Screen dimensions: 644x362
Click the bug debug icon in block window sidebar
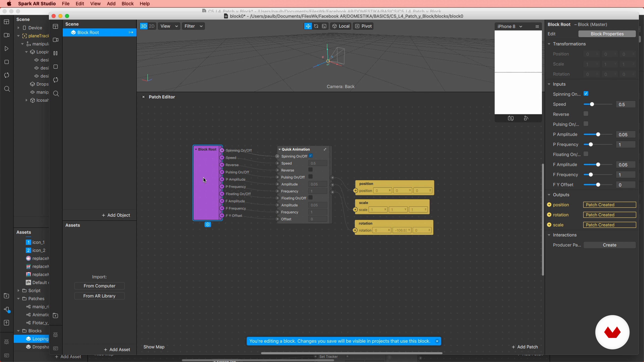click(x=56, y=335)
